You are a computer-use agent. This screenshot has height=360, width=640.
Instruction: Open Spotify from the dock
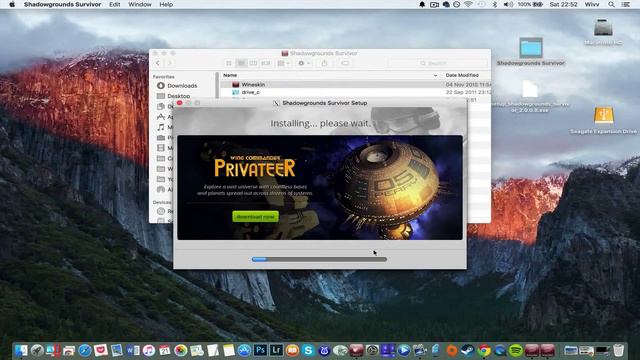coord(516,350)
